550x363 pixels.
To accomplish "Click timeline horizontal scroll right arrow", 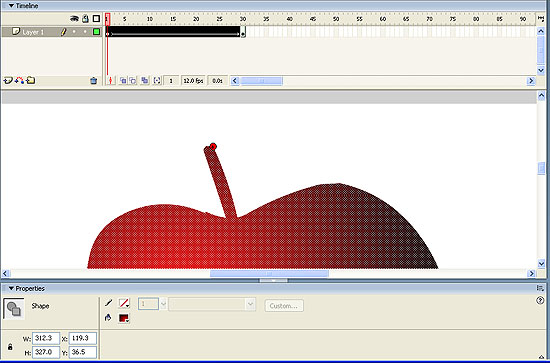I will 531,81.
